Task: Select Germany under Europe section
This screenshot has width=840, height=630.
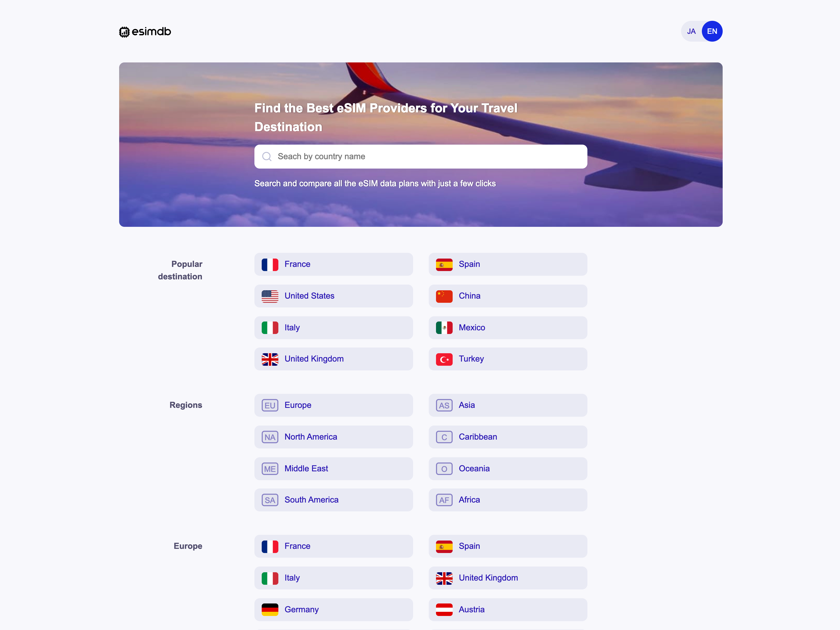Action: coord(334,609)
